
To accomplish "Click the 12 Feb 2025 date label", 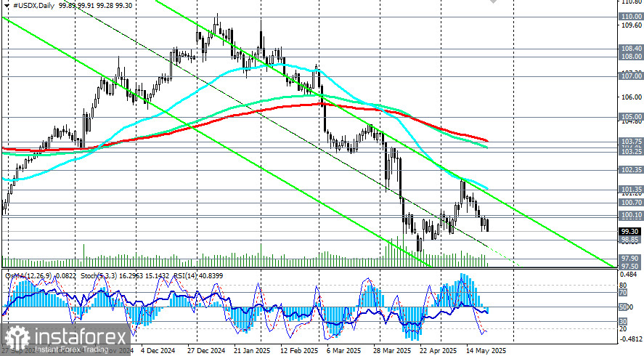I will coord(299,351).
